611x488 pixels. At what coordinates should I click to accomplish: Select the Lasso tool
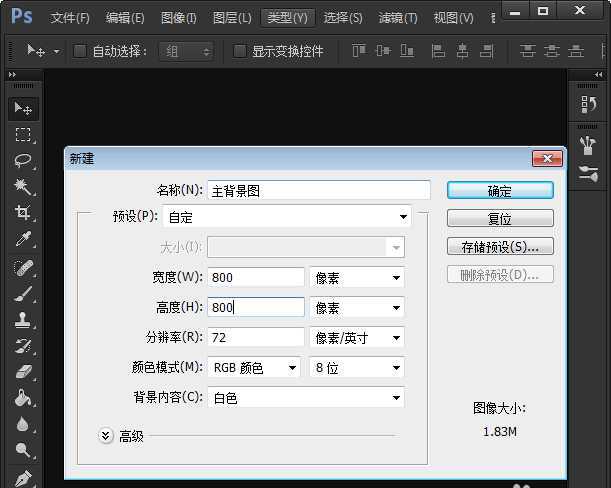[x=23, y=160]
